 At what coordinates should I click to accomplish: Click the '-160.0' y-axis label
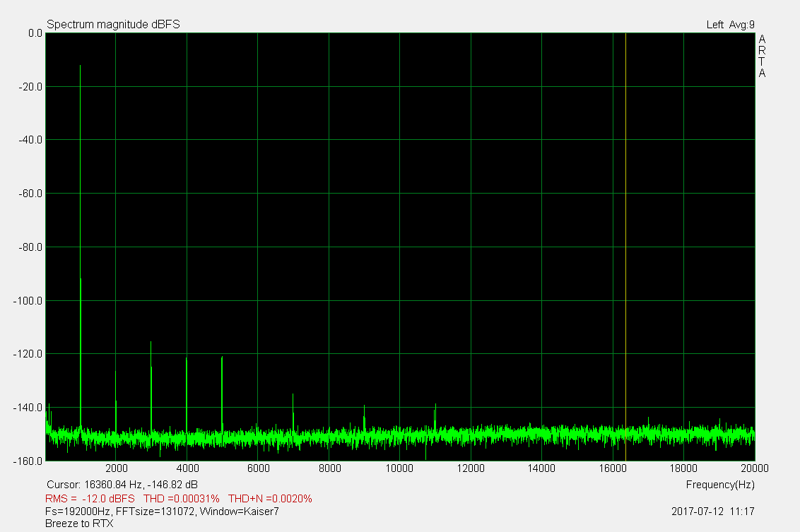28,461
